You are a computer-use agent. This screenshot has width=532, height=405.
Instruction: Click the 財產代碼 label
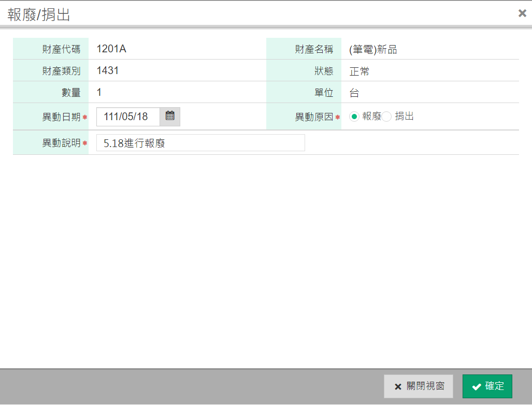[61, 49]
